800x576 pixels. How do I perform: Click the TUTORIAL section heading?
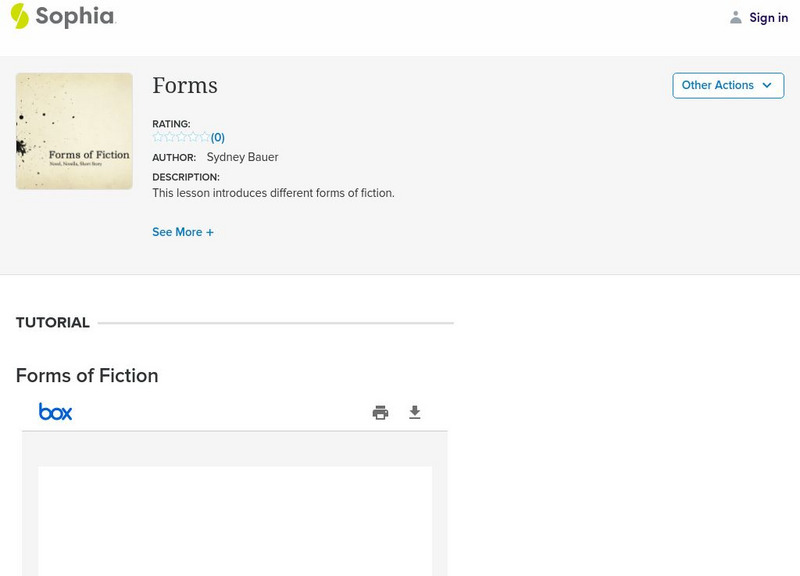click(53, 323)
